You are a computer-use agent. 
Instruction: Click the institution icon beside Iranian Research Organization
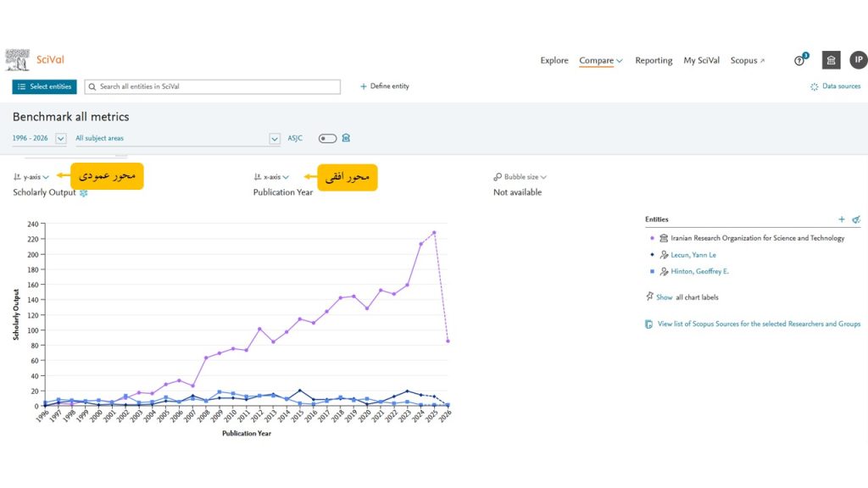click(x=664, y=238)
